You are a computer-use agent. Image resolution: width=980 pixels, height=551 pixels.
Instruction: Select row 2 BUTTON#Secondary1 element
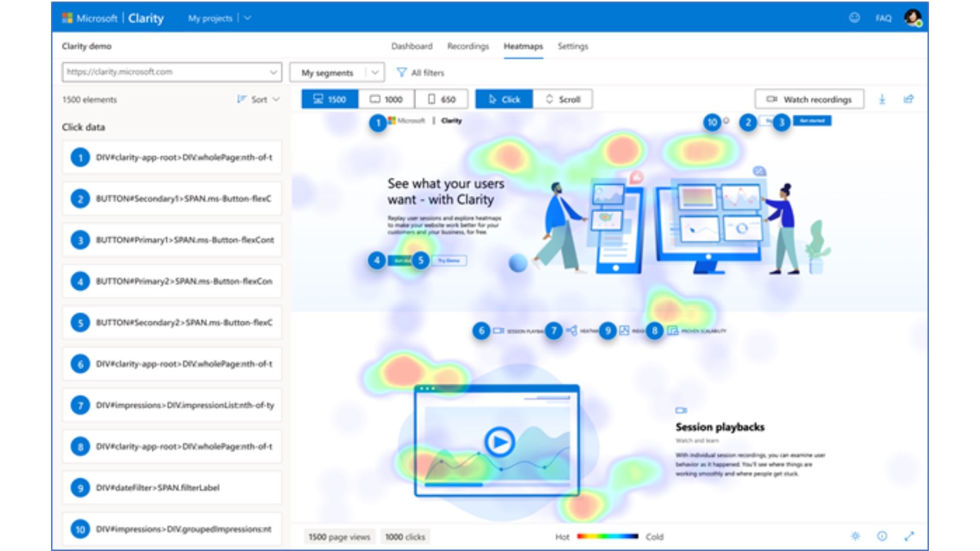172,198
